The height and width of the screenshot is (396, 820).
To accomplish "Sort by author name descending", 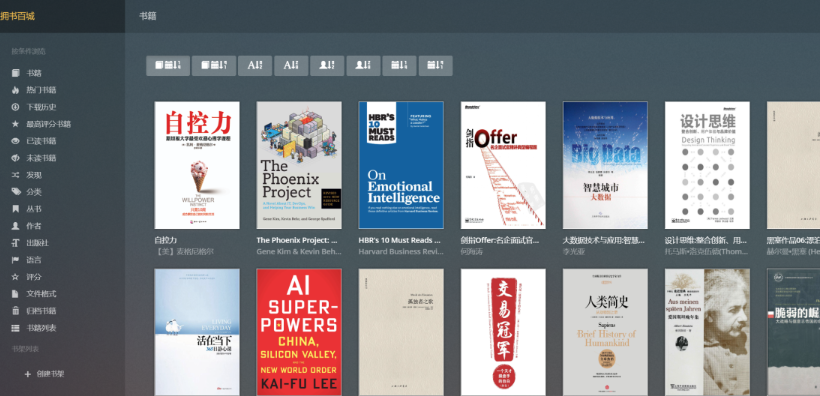I will pos(363,66).
